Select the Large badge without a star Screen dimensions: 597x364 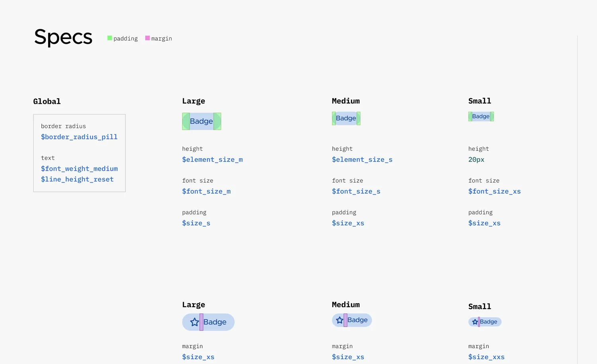[x=202, y=121]
